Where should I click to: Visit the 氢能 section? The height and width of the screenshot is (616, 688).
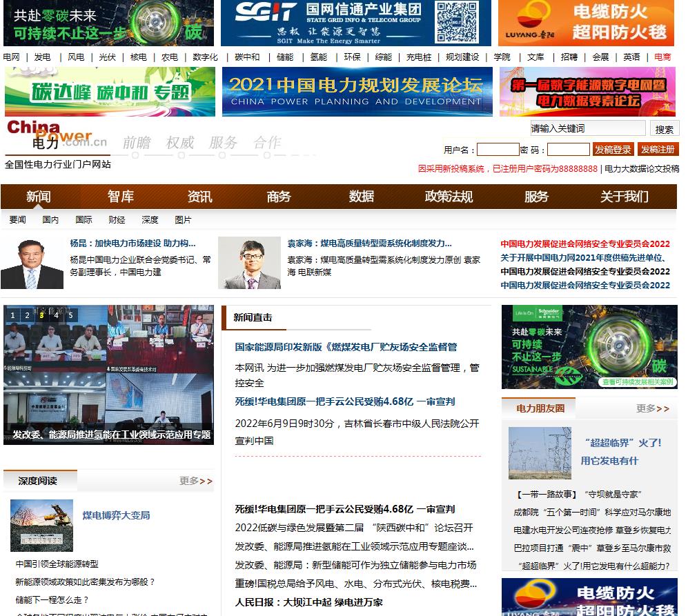319,57
